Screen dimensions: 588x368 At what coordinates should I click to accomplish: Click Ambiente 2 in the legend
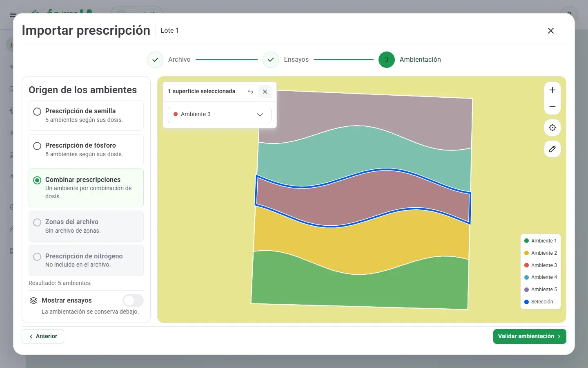540,253
